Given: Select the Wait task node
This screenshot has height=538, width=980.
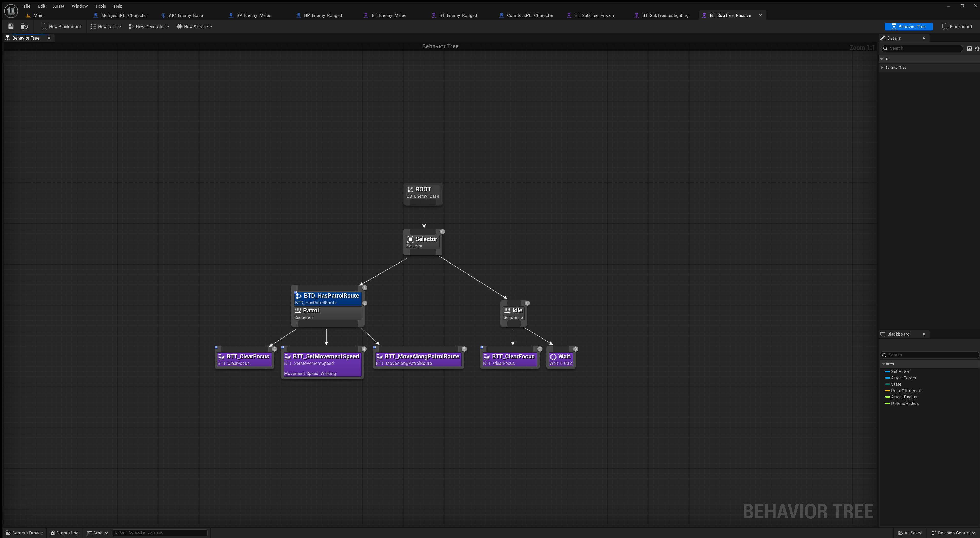Looking at the screenshot, I should 561,359.
